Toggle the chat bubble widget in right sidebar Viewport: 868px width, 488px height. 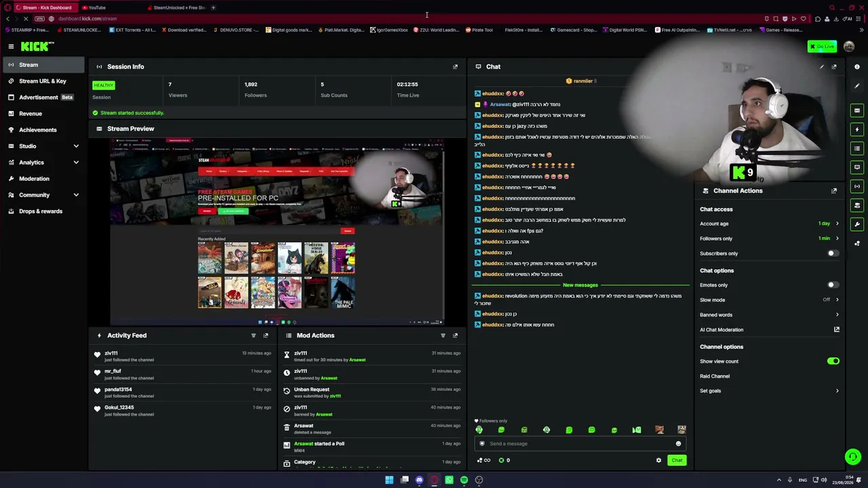(x=857, y=167)
